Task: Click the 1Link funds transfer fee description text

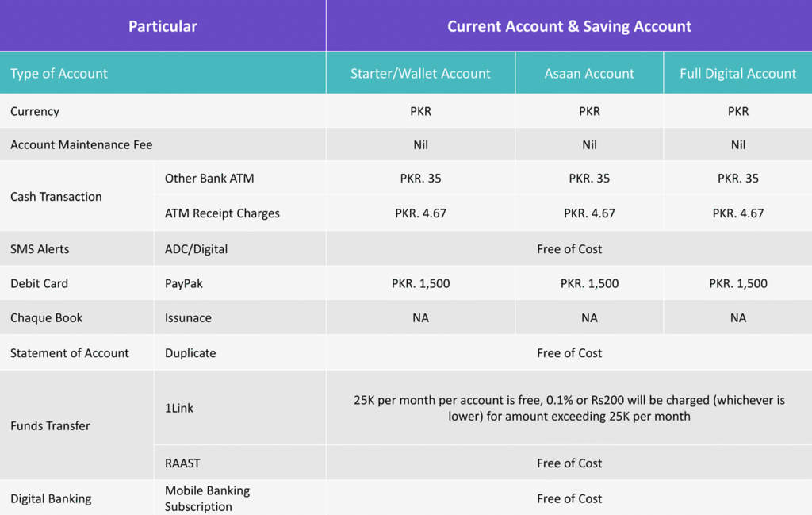Action: (x=569, y=408)
